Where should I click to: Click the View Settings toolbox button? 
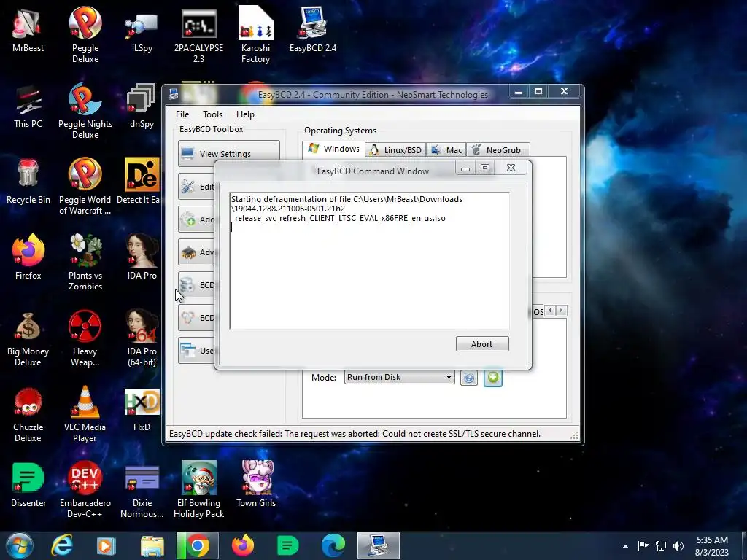pos(228,153)
